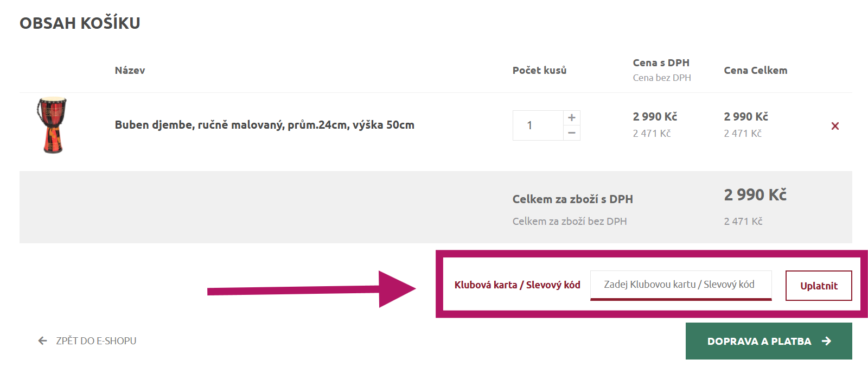Click left arrow icon beside Zpět do e-shopu
868x372 pixels.
click(x=43, y=341)
